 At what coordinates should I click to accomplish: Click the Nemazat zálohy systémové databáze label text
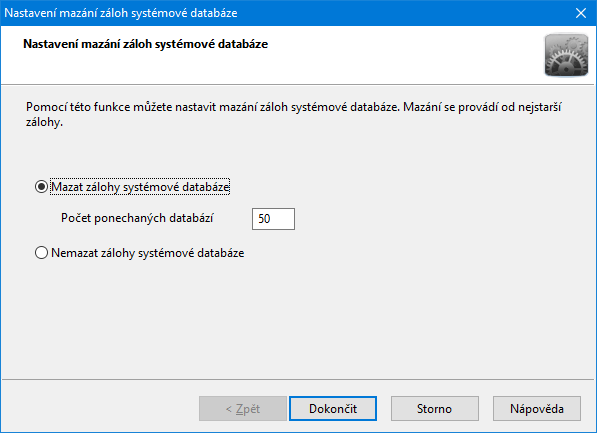[x=147, y=253]
